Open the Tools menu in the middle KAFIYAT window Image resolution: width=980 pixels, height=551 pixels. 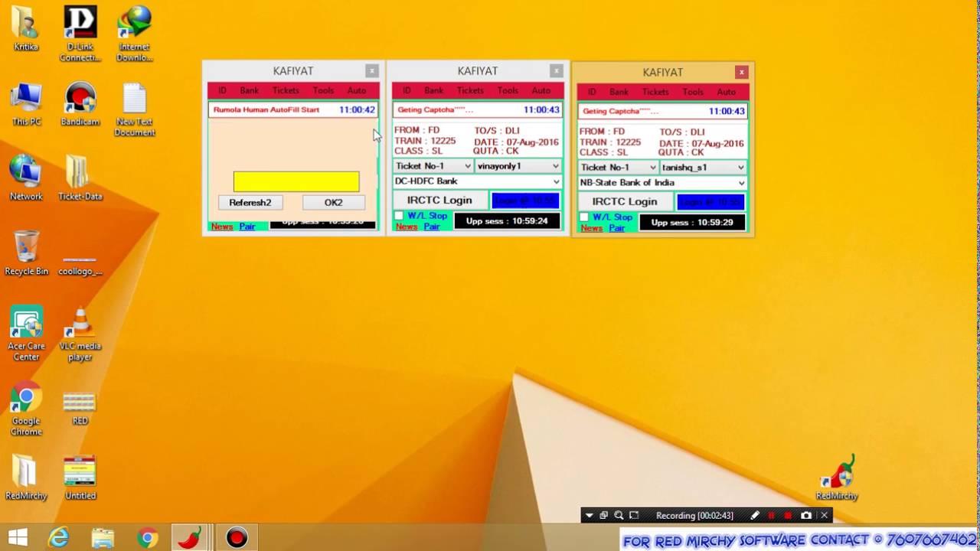(x=508, y=90)
